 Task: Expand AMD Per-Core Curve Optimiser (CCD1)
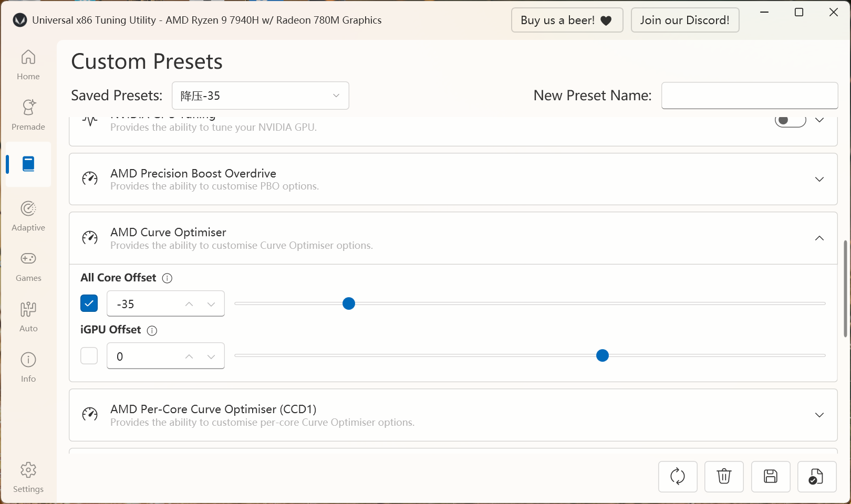819,415
